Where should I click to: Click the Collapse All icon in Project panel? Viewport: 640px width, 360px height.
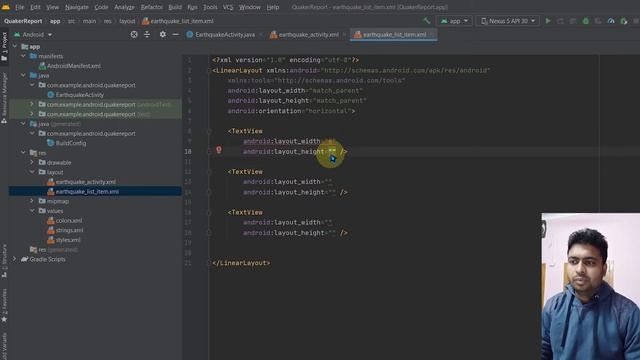[147, 35]
